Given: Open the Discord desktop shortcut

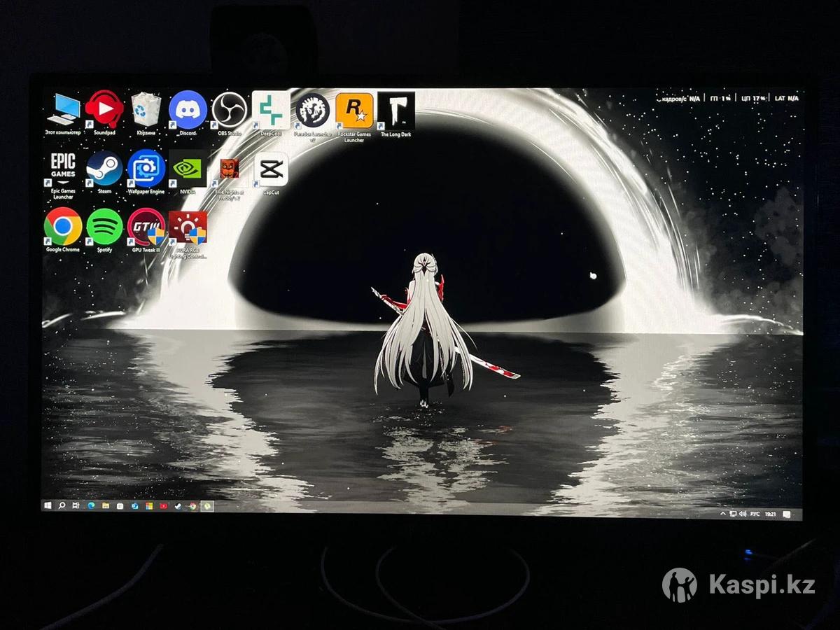Looking at the screenshot, I should [x=188, y=111].
